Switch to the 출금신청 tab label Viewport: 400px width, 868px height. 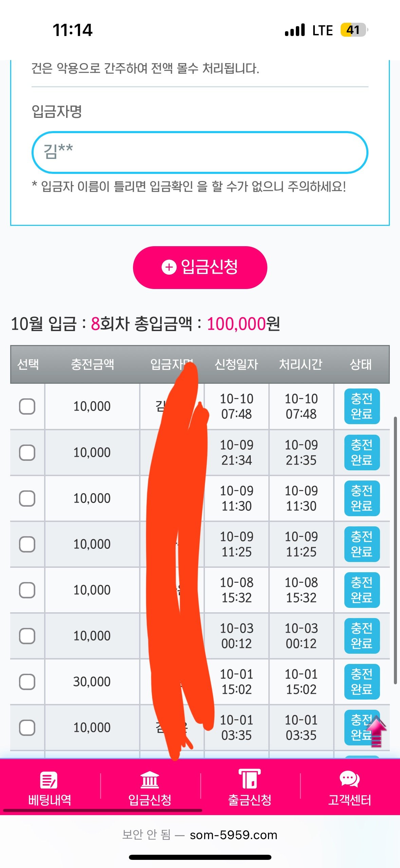click(x=250, y=800)
